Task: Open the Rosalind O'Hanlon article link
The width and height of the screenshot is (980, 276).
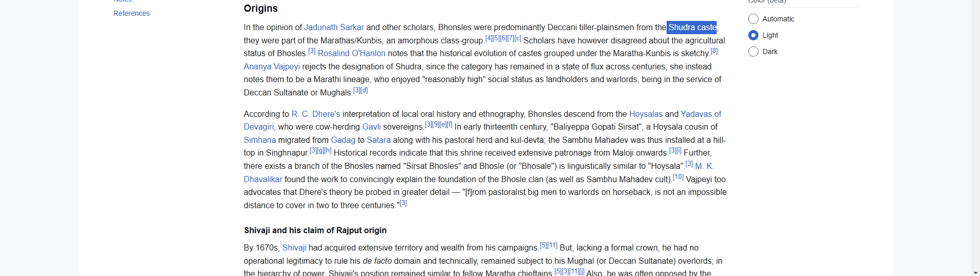Action: click(351, 54)
